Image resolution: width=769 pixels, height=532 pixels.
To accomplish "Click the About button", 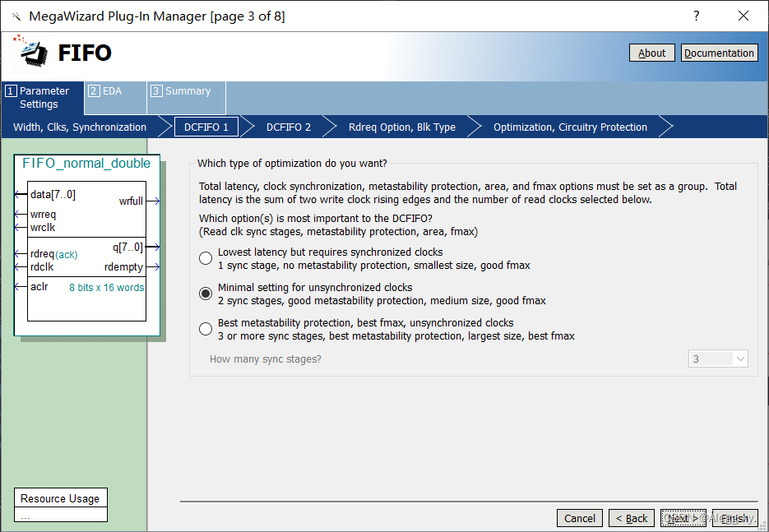I will pyautogui.click(x=651, y=53).
